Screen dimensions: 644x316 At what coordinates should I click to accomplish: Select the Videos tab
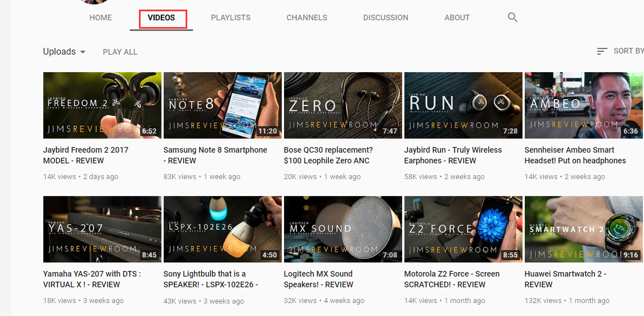(x=161, y=17)
